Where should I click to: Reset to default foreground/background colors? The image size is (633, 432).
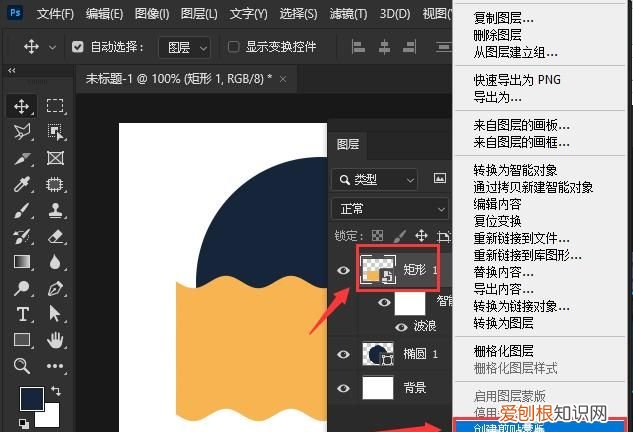[23, 424]
